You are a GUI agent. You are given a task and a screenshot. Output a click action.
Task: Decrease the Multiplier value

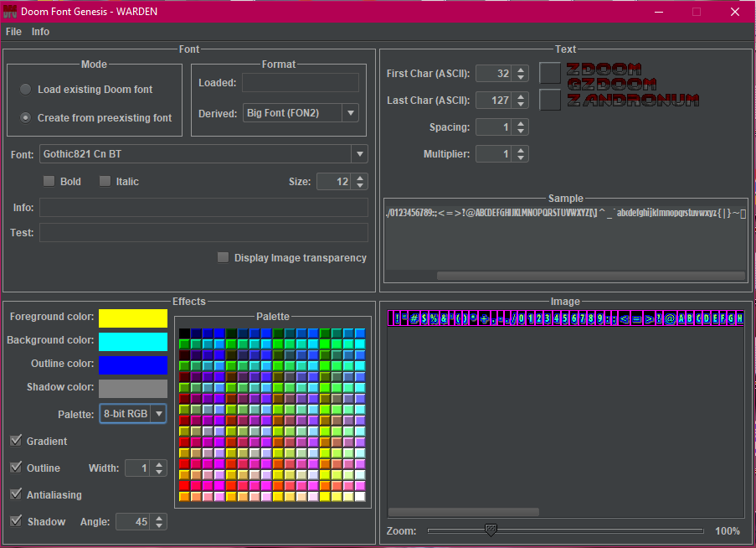(521, 158)
